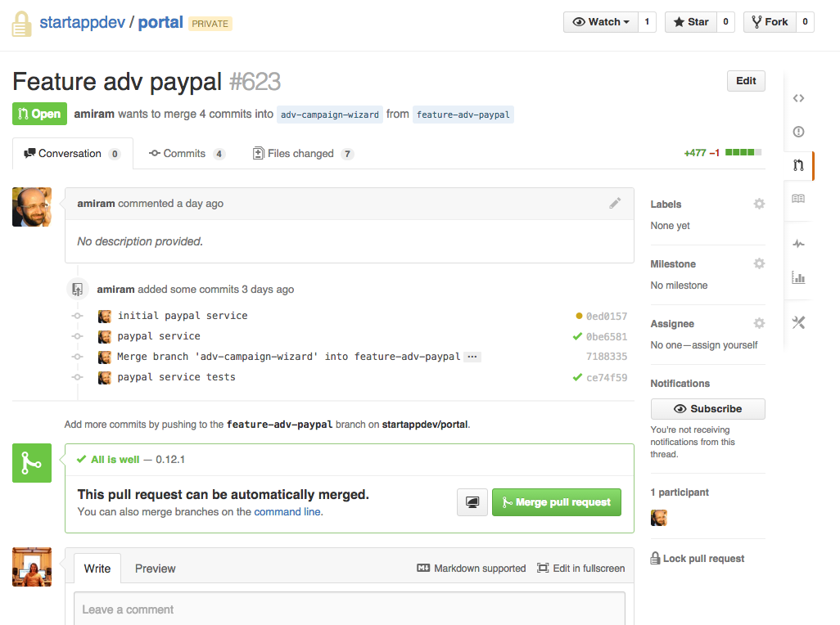
Task: Click amiram author name in comment header
Action: [96, 204]
